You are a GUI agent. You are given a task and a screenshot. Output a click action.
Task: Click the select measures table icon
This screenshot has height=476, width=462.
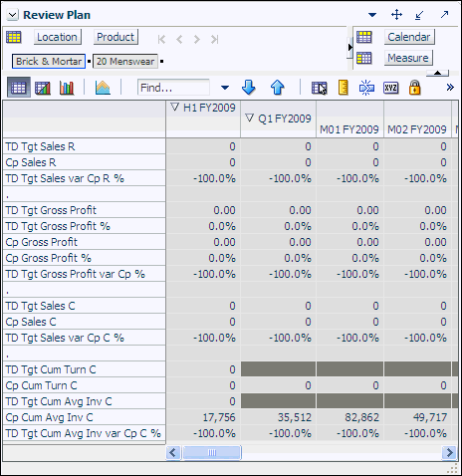pos(320,88)
